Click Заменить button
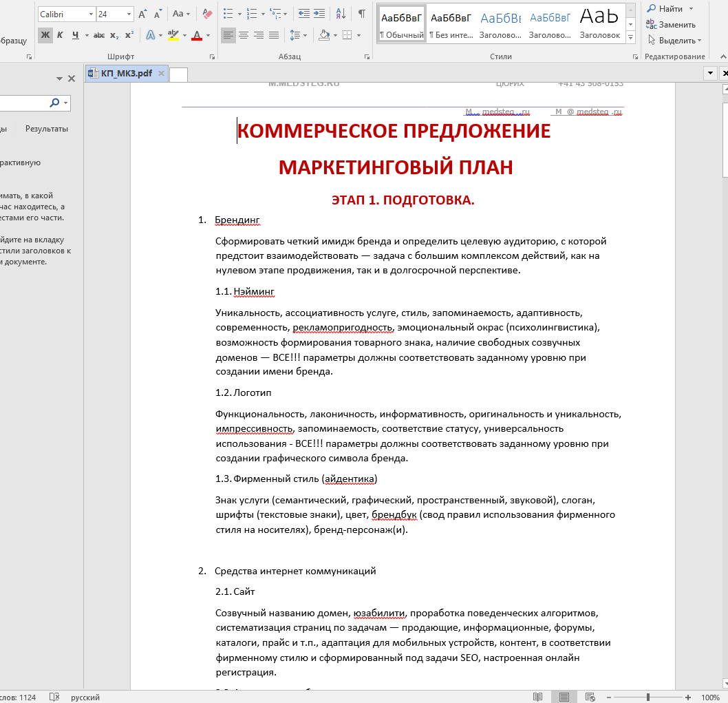Image resolution: width=728 pixels, height=703 pixels. point(671,24)
